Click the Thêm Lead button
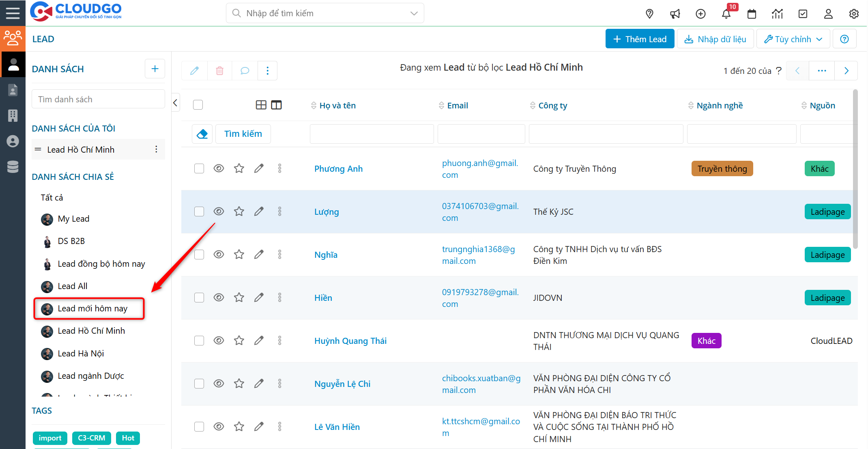868x449 pixels. tap(640, 39)
